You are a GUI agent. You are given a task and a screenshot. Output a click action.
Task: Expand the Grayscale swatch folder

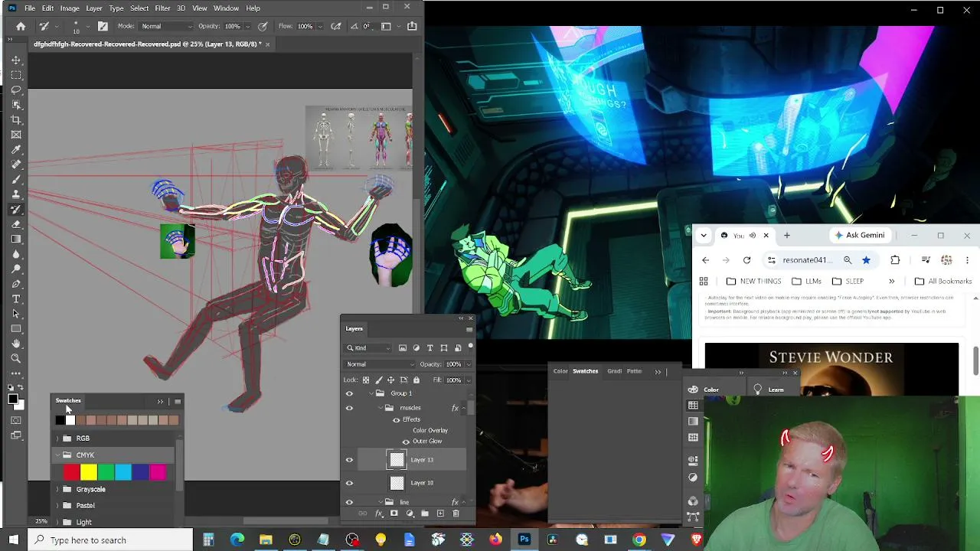[57, 489]
